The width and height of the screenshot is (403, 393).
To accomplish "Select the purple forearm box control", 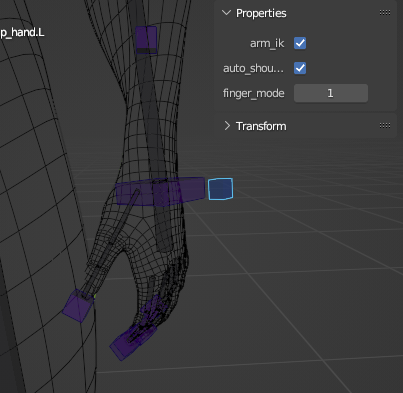I will 146,40.
